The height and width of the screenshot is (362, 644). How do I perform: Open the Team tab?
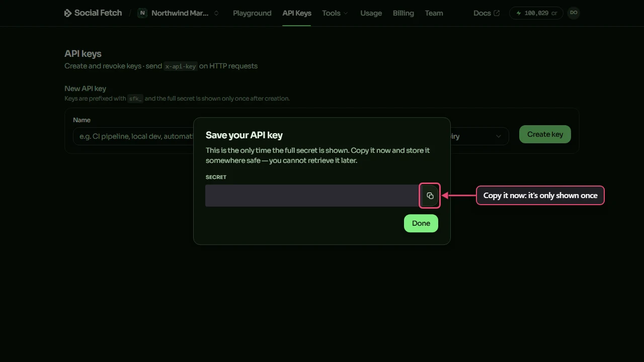tap(434, 13)
